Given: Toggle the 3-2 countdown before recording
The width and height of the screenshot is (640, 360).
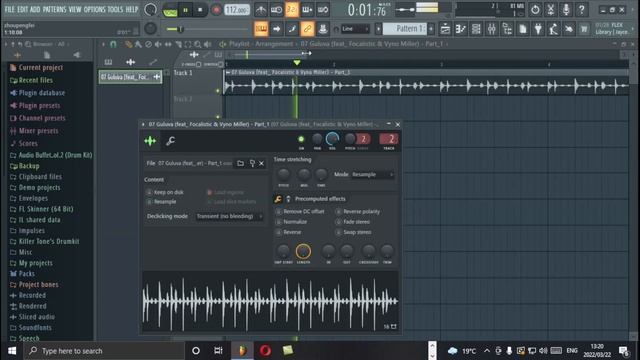Looking at the screenshot, I should click(x=291, y=10).
